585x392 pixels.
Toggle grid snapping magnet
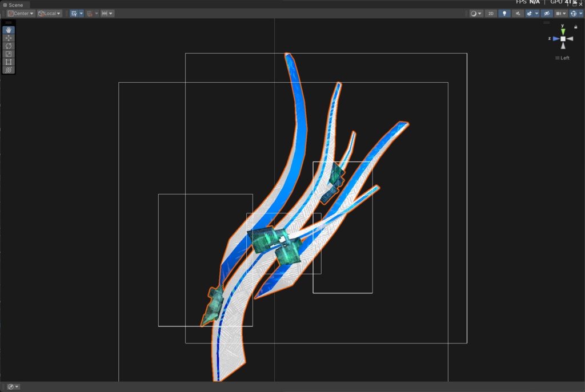(x=90, y=14)
